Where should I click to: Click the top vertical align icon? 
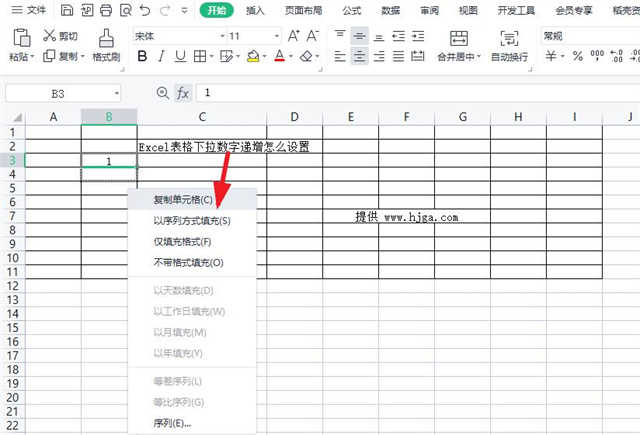coord(340,36)
